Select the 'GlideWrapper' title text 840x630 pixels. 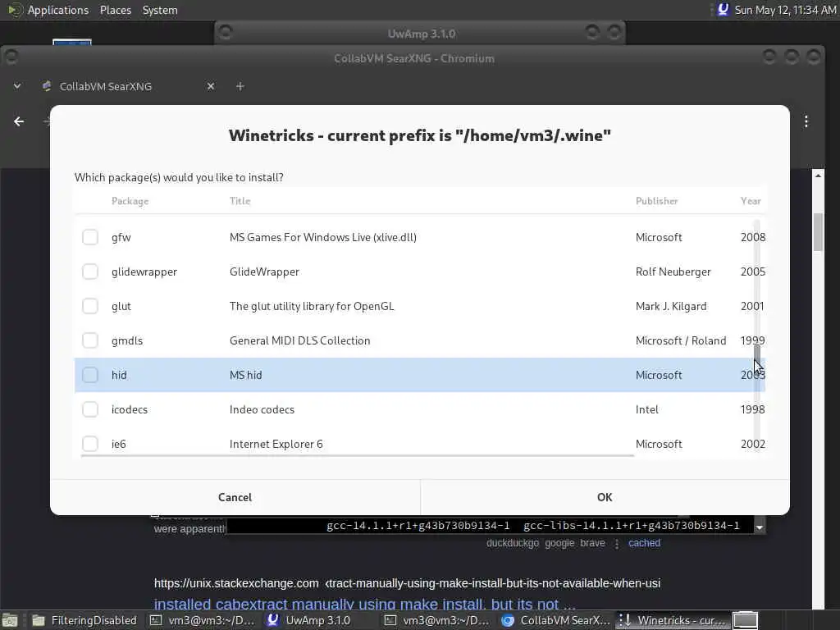264,272
